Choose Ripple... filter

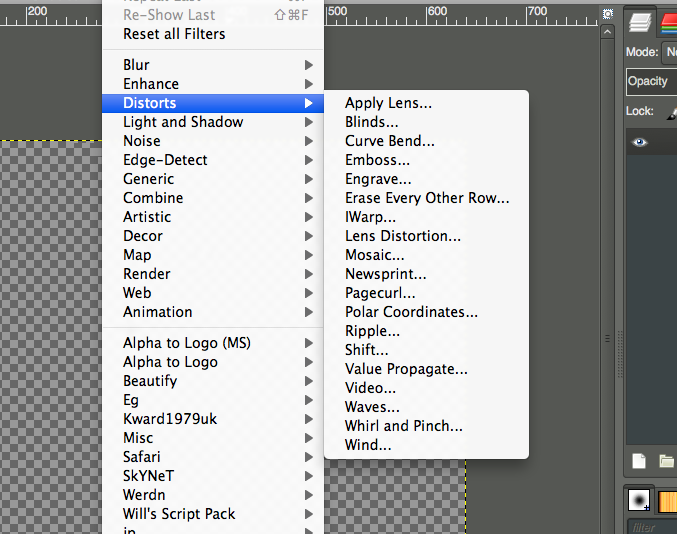point(426,331)
